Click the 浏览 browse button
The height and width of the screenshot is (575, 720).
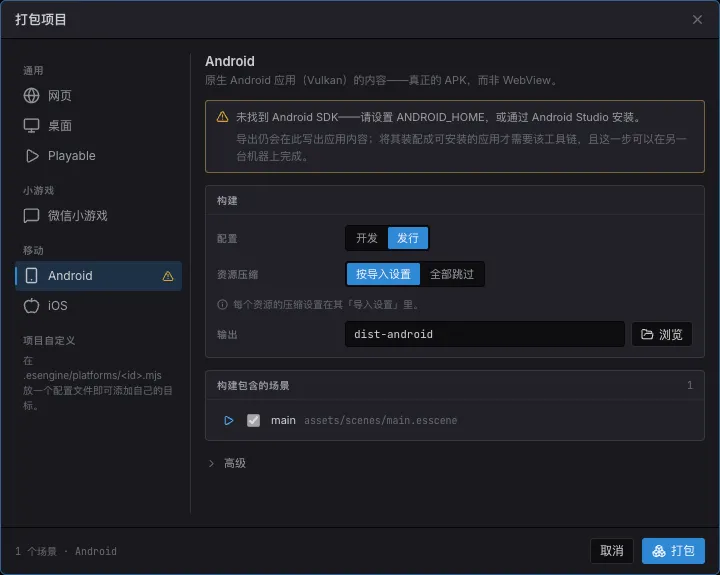pyautogui.click(x=662, y=334)
